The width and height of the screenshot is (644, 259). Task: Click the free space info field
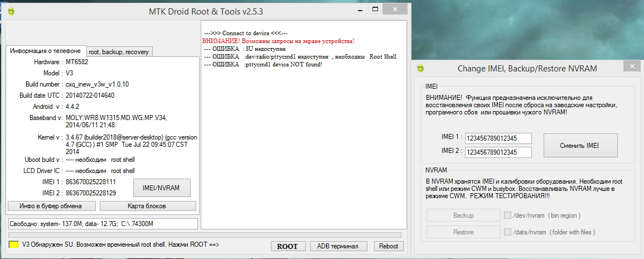point(103,224)
